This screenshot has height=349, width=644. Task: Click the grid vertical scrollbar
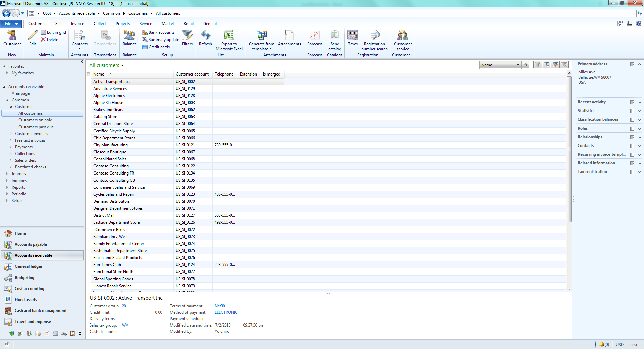tap(569, 149)
